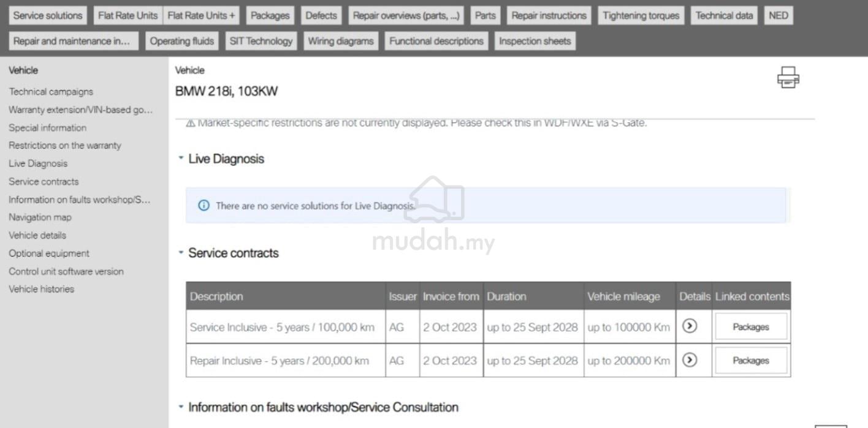Click the Operating fluids tab

pyautogui.click(x=182, y=42)
